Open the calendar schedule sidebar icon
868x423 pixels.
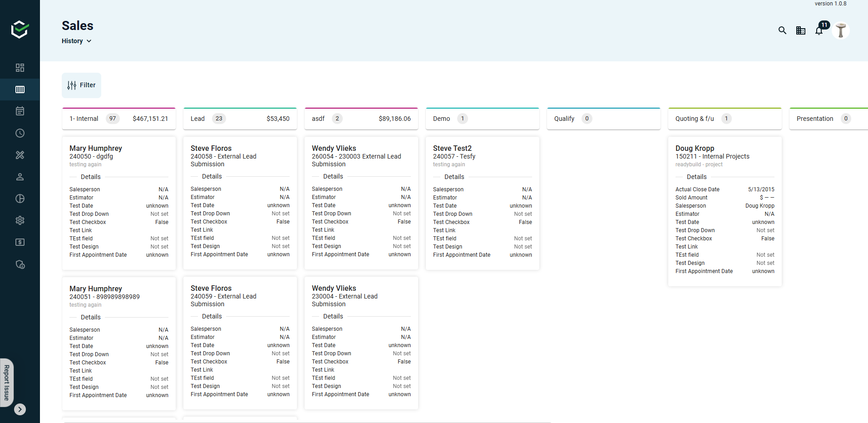click(x=20, y=111)
